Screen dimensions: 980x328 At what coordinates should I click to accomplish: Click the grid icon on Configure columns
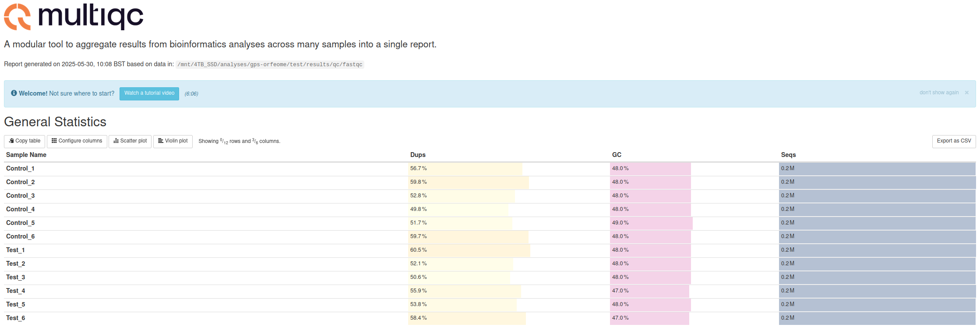(54, 141)
